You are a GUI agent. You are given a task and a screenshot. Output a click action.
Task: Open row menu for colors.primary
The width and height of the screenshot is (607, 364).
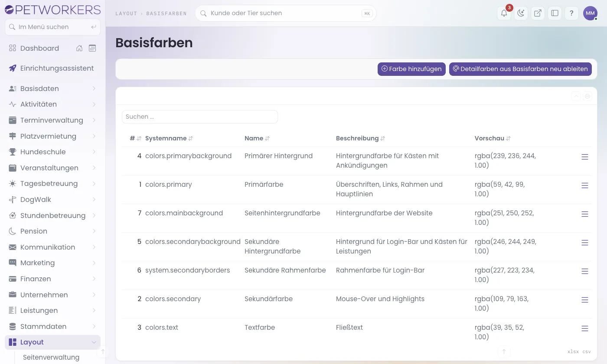coord(585,185)
